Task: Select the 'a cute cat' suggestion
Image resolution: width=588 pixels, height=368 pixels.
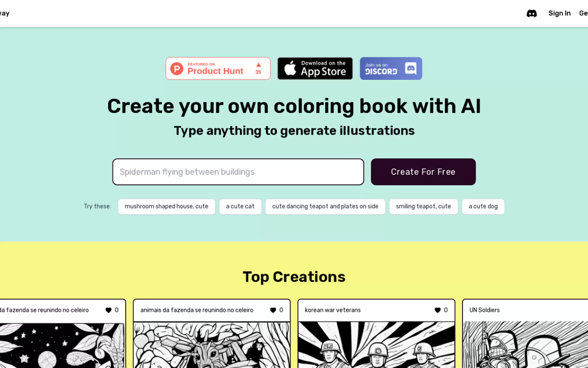Action: (x=240, y=206)
